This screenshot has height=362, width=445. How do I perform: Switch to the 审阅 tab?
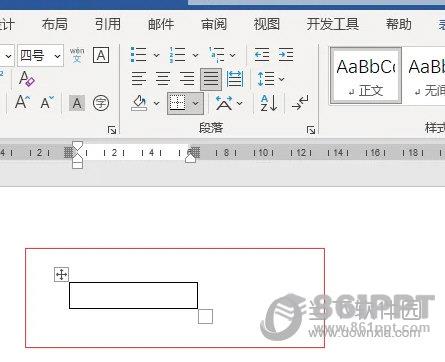click(x=214, y=24)
